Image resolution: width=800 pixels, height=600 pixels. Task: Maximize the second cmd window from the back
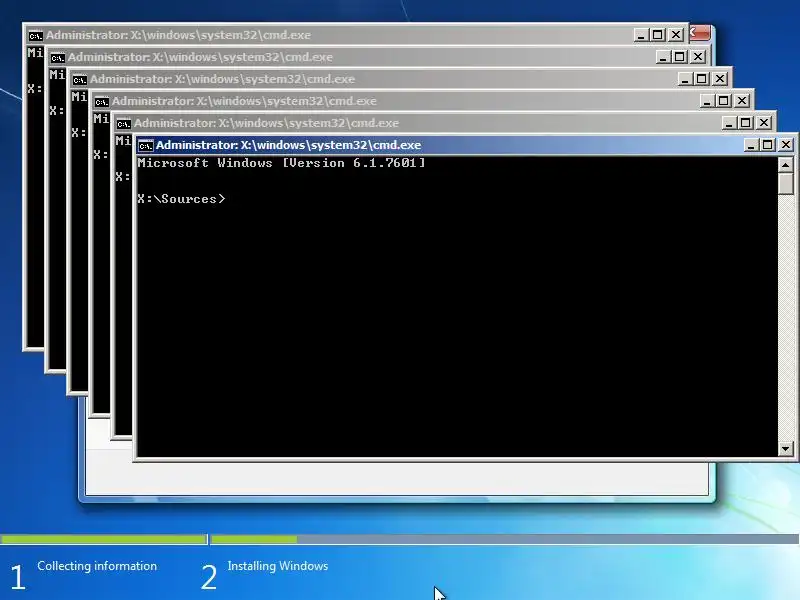coord(680,57)
